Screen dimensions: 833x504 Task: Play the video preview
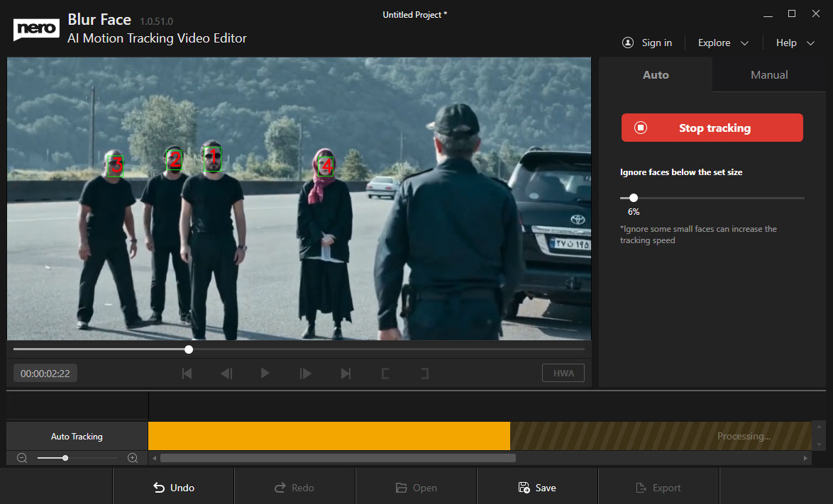tap(265, 374)
